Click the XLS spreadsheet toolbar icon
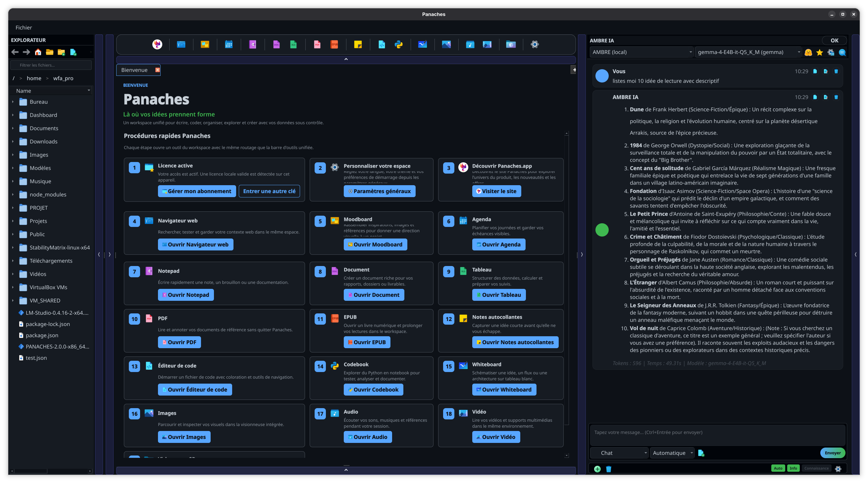This screenshot has height=483, width=868. pos(293,44)
